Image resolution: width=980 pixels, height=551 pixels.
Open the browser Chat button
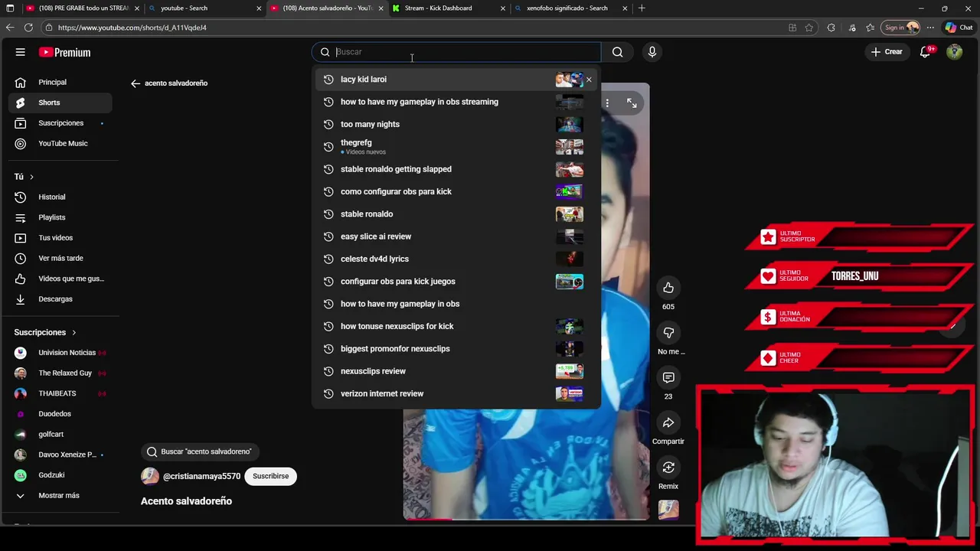click(x=959, y=28)
